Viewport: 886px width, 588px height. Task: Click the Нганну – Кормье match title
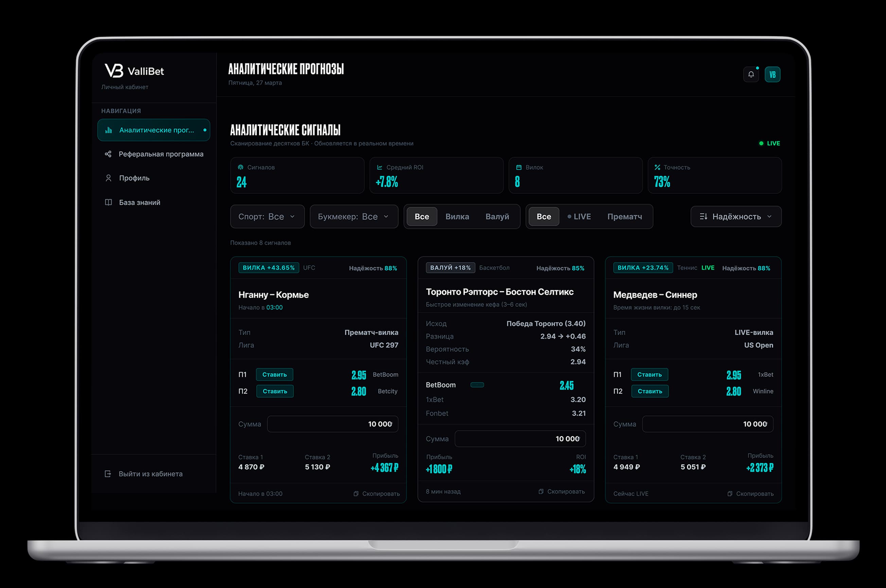point(273,295)
